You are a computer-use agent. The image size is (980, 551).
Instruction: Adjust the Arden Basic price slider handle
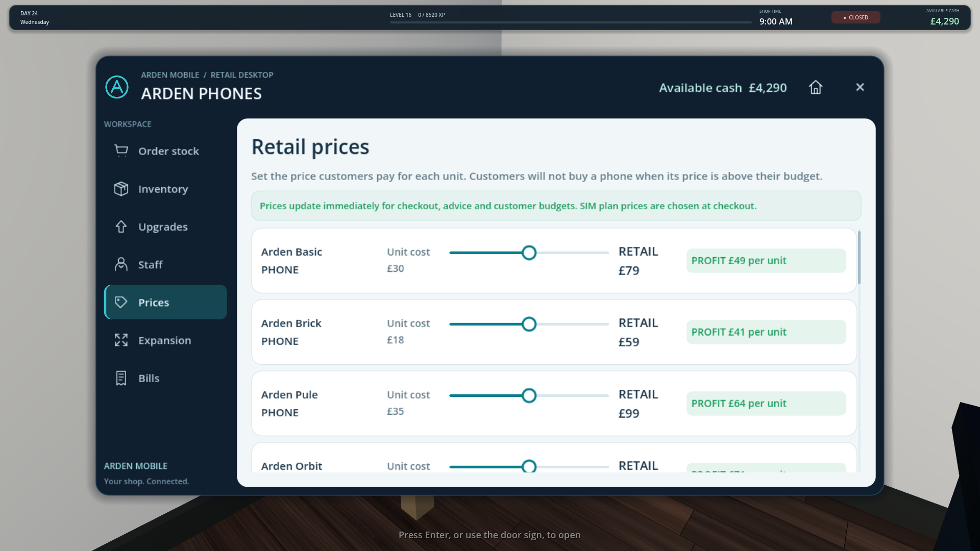point(529,253)
